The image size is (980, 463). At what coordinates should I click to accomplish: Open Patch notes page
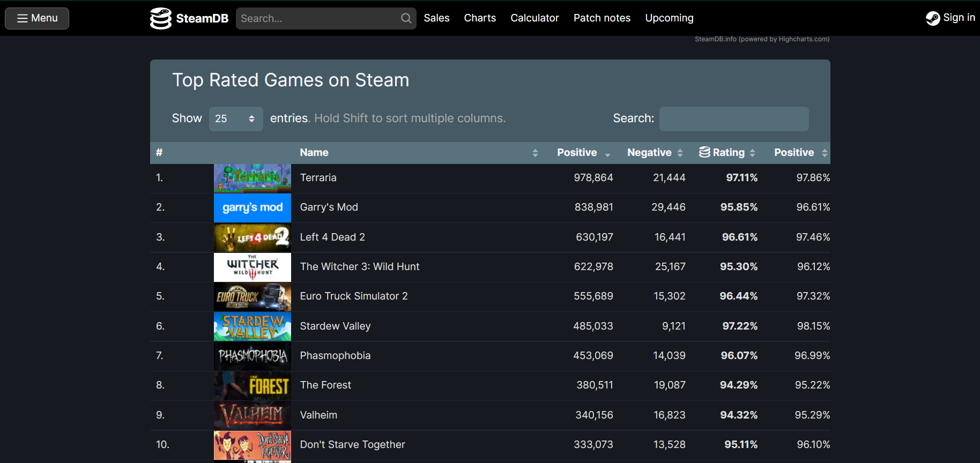(602, 18)
